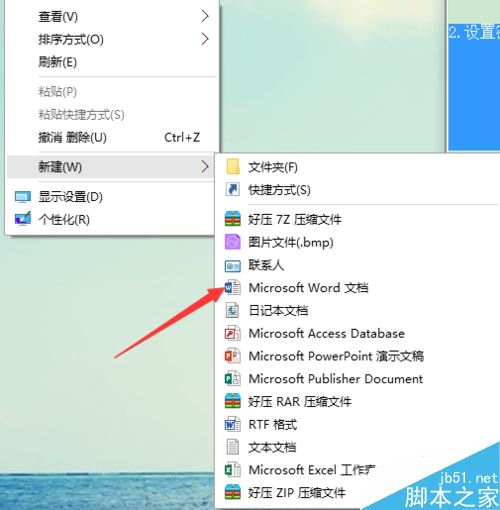This screenshot has width=500, height=510.
Task: Click the journal document icon
Action: (x=233, y=310)
